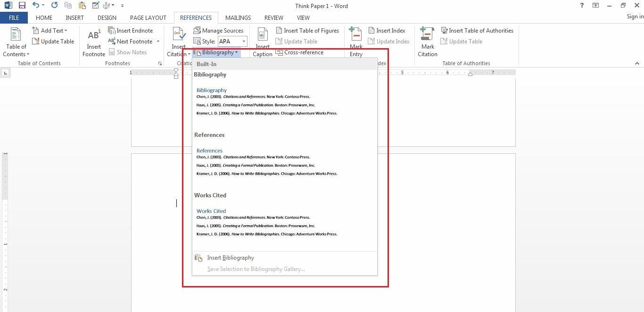The height and width of the screenshot is (312, 644).
Task: Open Manage Sources
Action: pos(218,30)
